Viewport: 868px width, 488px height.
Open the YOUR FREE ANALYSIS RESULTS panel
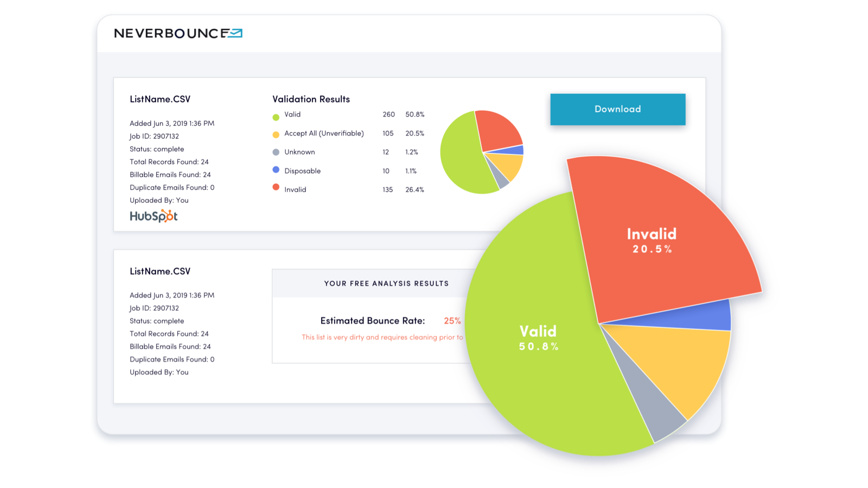[386, 283]
